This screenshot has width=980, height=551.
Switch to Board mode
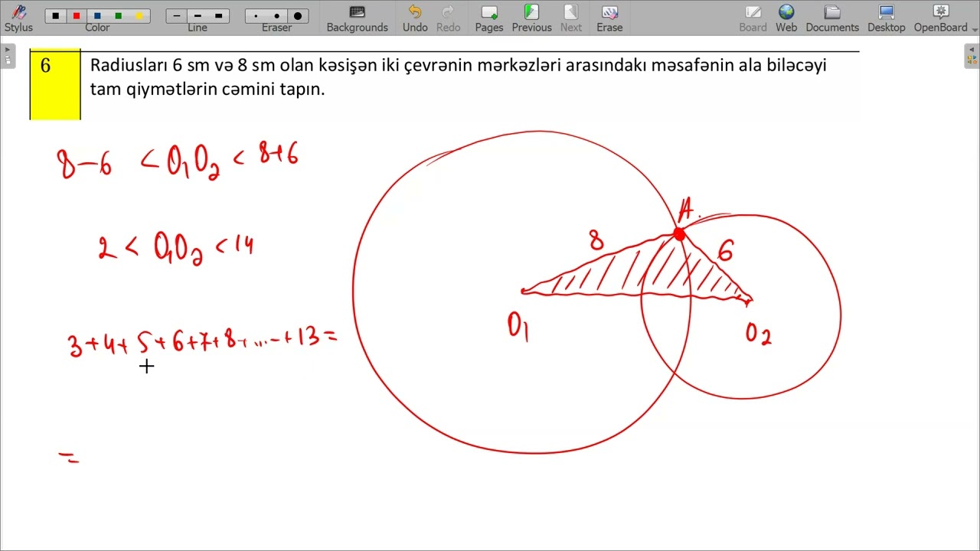[753, 18]
